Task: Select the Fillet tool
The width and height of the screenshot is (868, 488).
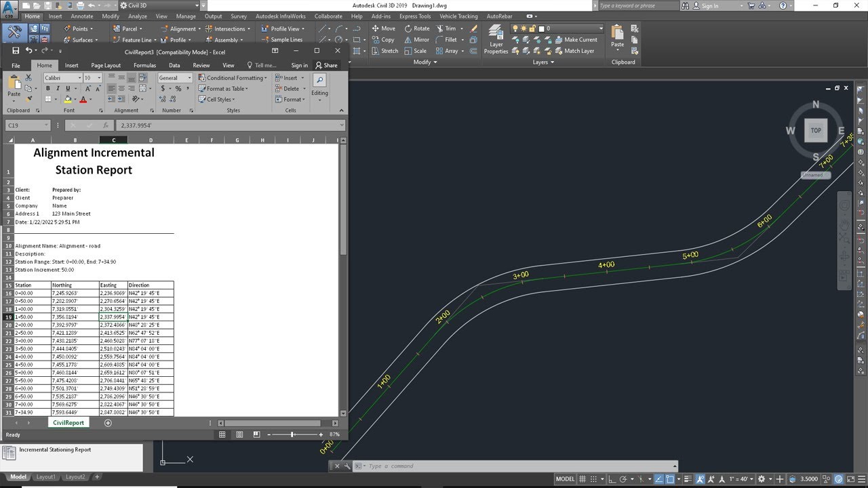Action: pyautogui.click(x=446, y=40)
